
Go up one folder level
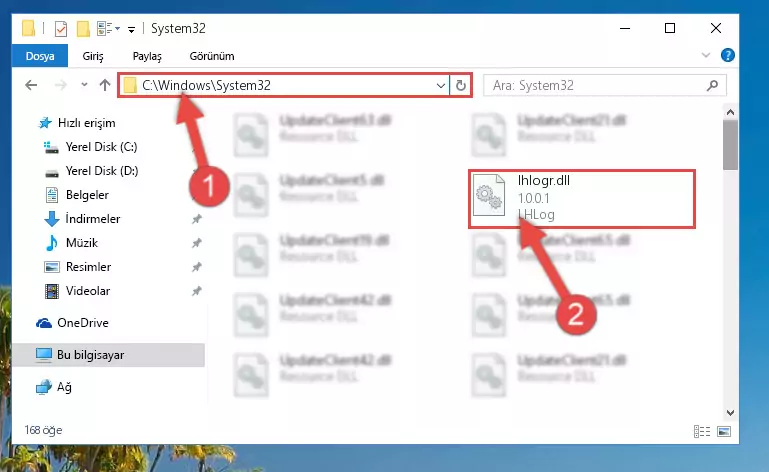click(x=105, y=85)
